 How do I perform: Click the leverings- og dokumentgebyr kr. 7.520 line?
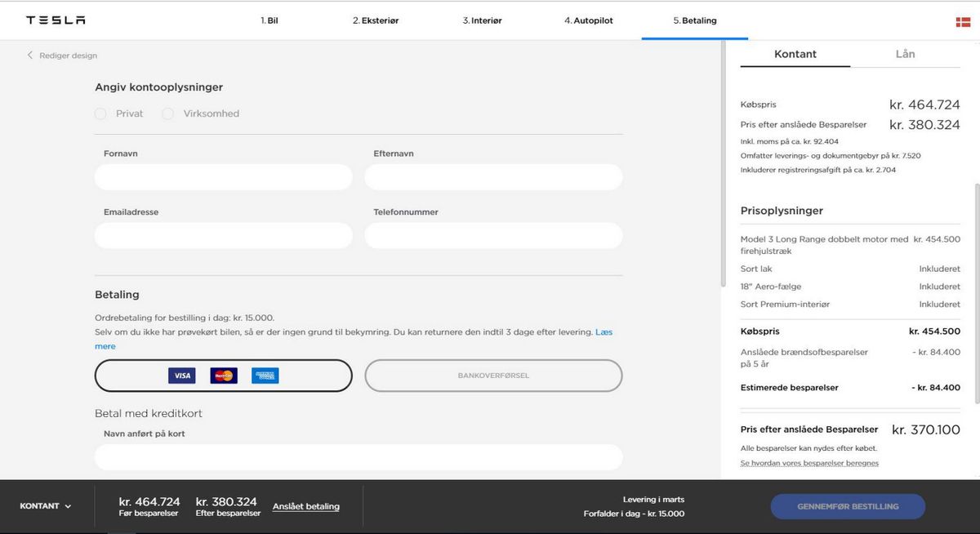coord(831,155)
